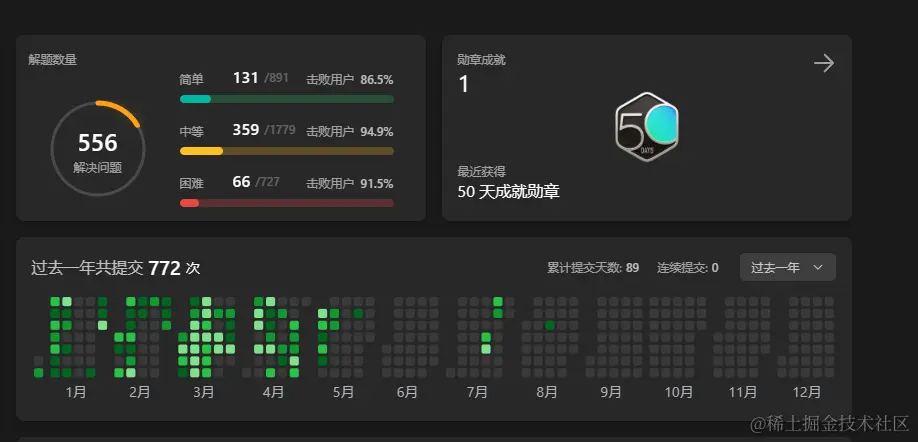Screen dimensions: 918x442
Task: Click the 131 easy solved count
Action: [x=245, y=78]
